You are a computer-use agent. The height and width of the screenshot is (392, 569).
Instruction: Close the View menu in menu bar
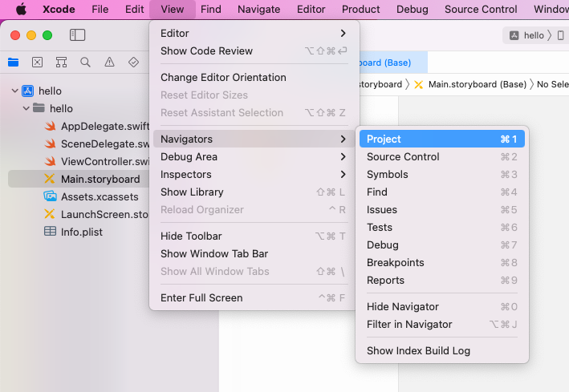point(173,9)
